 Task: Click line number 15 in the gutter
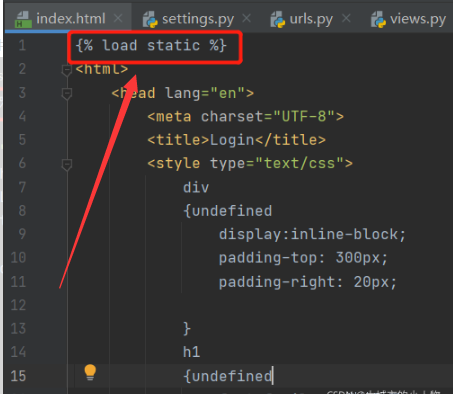click(x=18, y=376)
